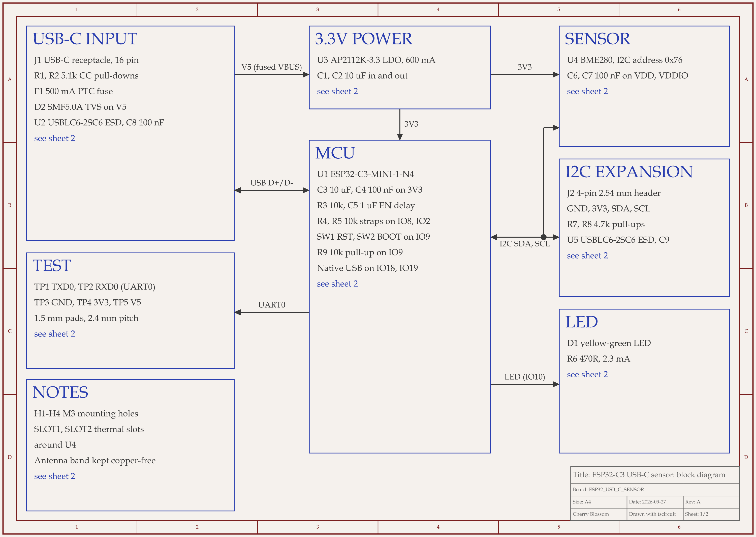Follow the 'see sheet 2' link in 3.3V POWER block
Image resolution: width=756 pixels, height=537 pixels.
tap(337, 91)
